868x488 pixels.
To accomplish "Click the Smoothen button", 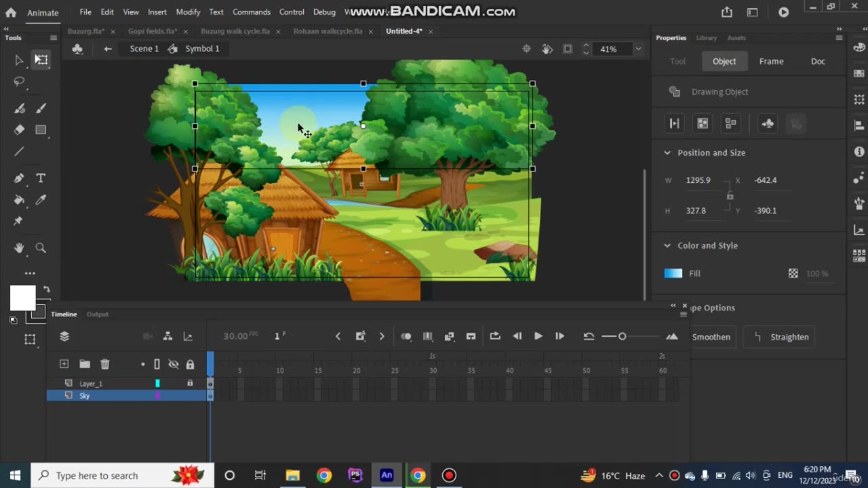I will click(x=711, y=337).
